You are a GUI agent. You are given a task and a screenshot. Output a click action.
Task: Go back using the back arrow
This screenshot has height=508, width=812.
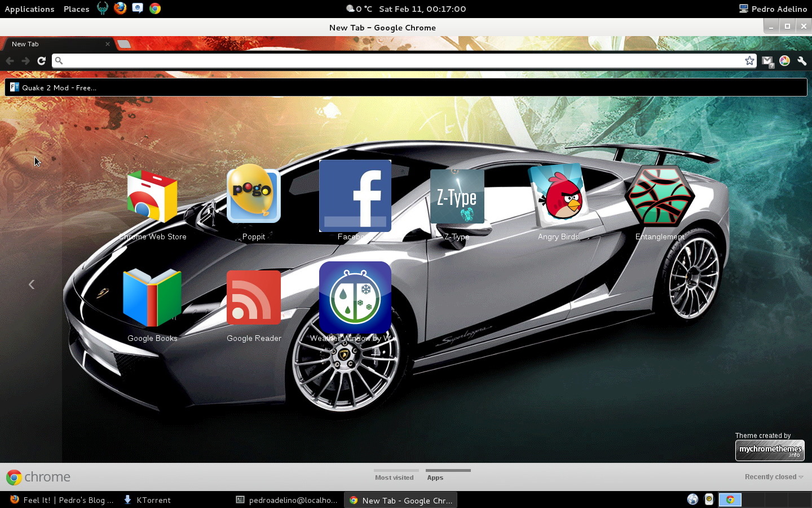10,60
